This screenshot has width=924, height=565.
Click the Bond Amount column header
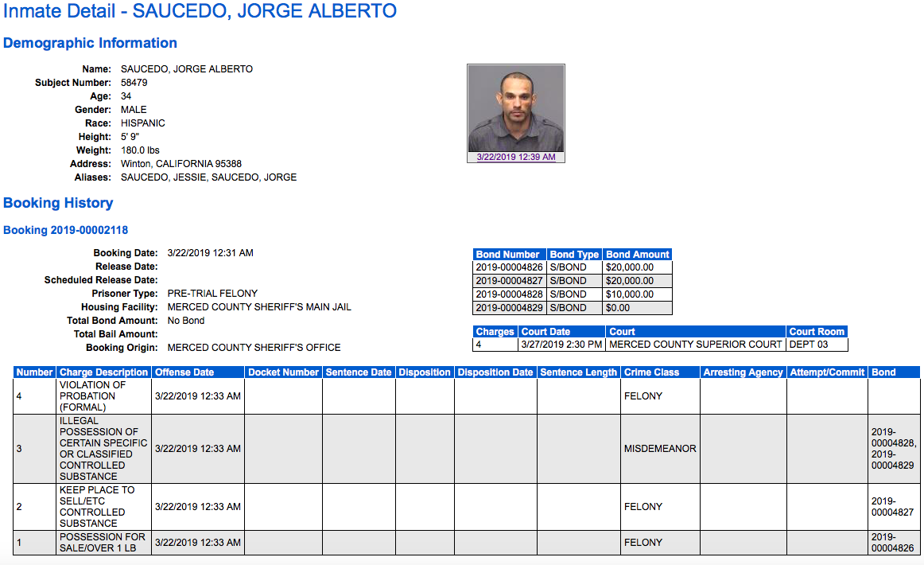click(x=638, y=254)
